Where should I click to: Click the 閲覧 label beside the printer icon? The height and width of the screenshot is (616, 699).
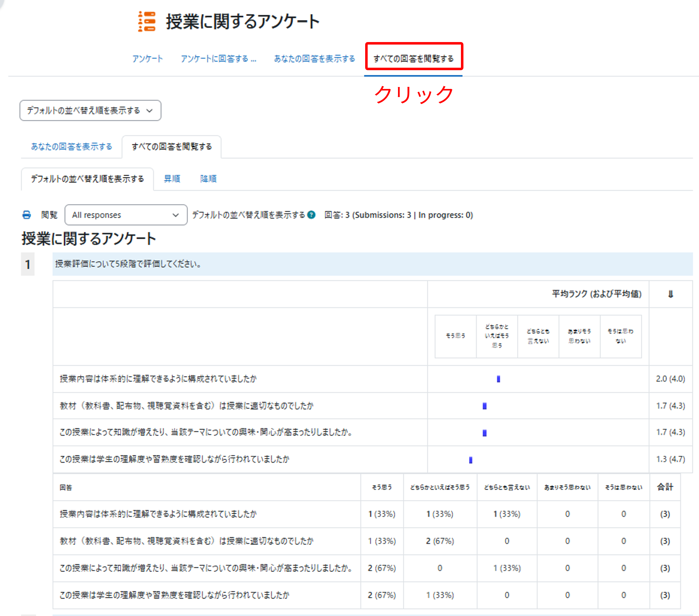click(x=49, y=215)
